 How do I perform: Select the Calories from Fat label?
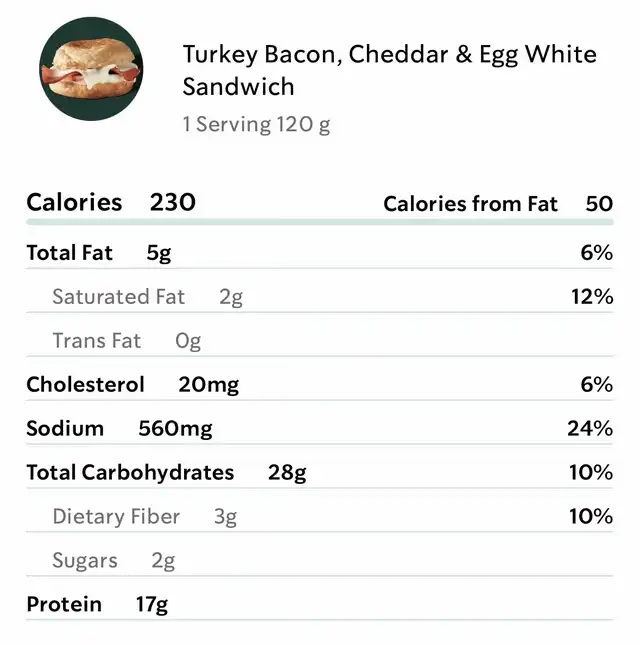tap(471, 204)
